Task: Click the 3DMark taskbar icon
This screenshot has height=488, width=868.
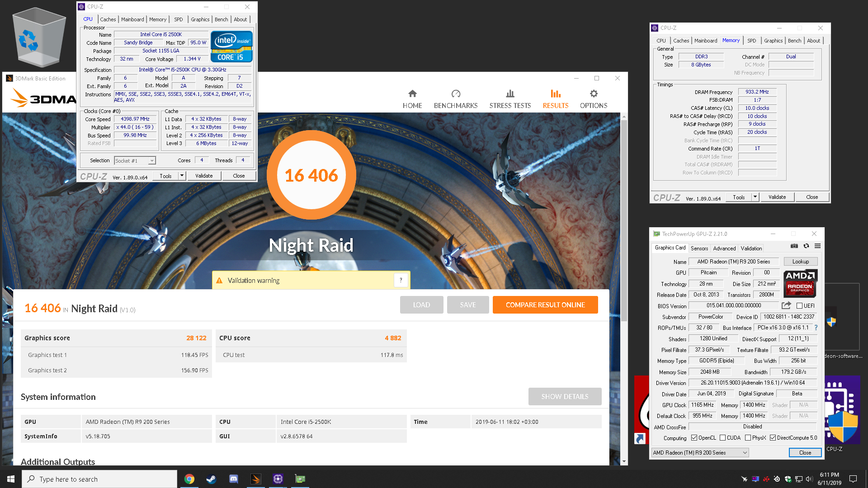Action: [256, 479]
